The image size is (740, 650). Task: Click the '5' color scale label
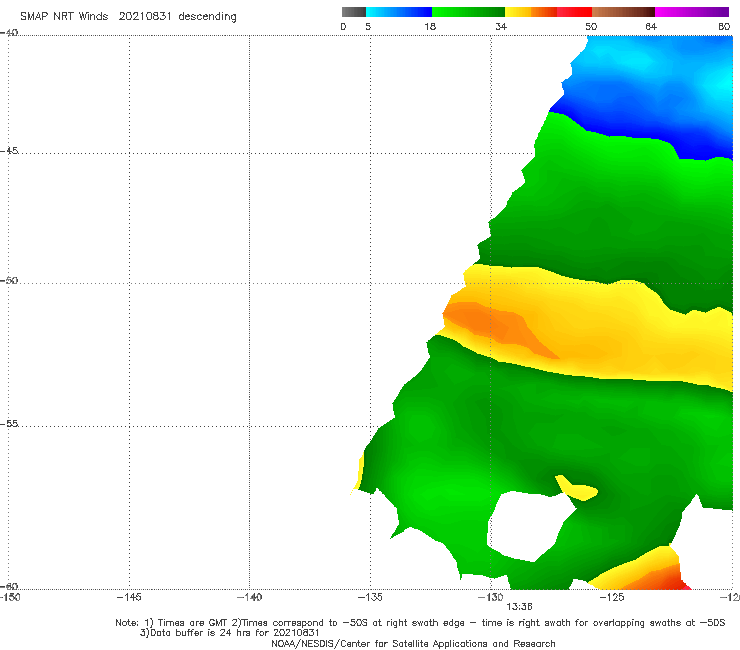coord(368,27)
